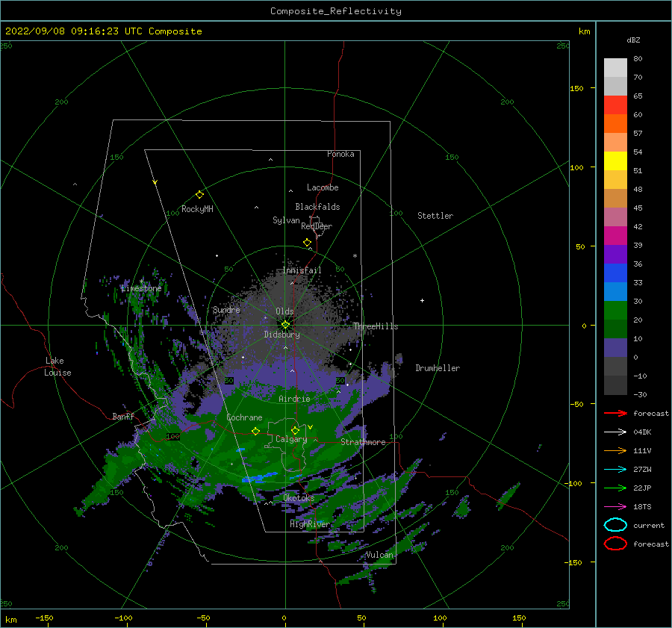Click the slate purple 0-10 dBZ swatch

point(615,348)
